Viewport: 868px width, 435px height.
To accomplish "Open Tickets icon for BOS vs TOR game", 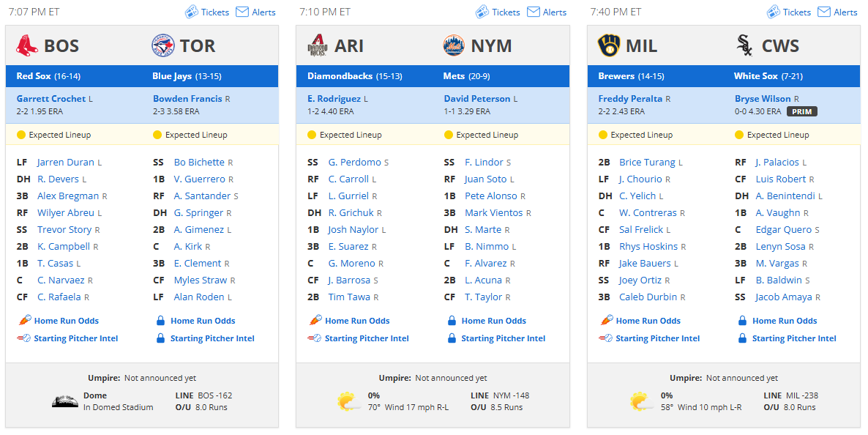I will (191, 12).
